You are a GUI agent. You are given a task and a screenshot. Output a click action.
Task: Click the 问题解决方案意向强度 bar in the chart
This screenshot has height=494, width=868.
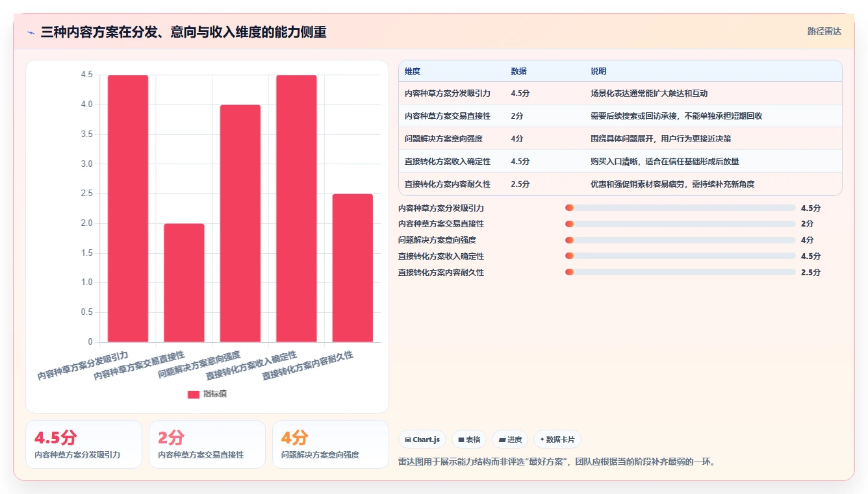(x=240, y=223)
